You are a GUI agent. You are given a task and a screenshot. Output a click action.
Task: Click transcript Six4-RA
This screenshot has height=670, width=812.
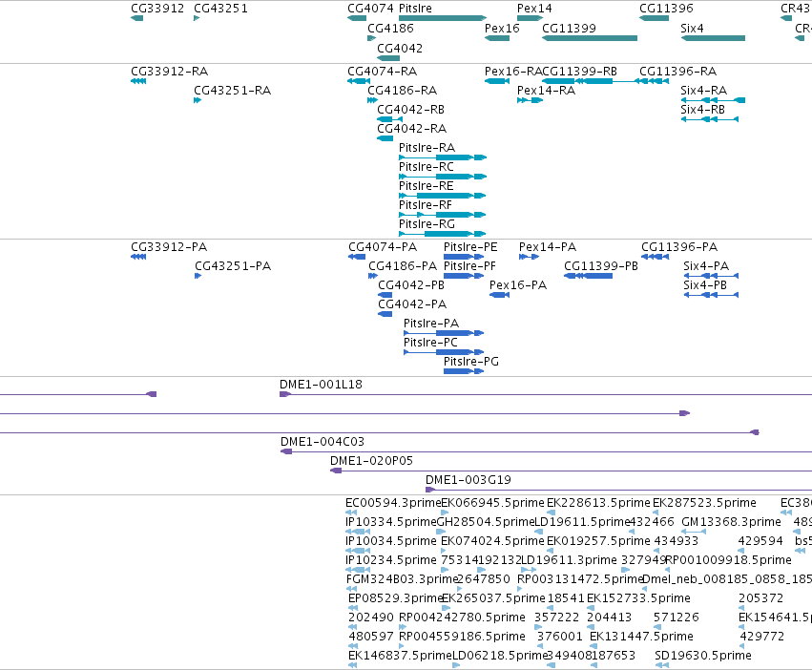click(x=704, y=90)
